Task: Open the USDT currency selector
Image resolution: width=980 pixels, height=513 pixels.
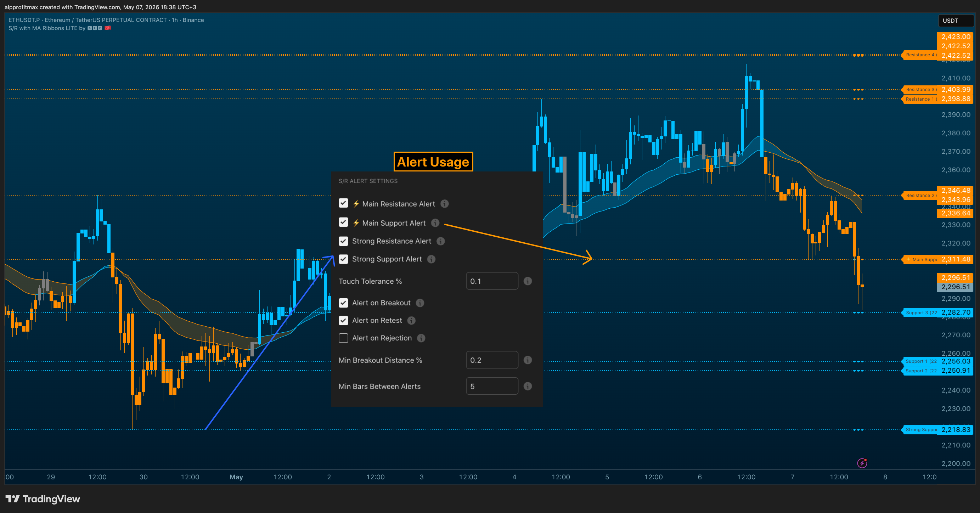Action: click(956, 21)
